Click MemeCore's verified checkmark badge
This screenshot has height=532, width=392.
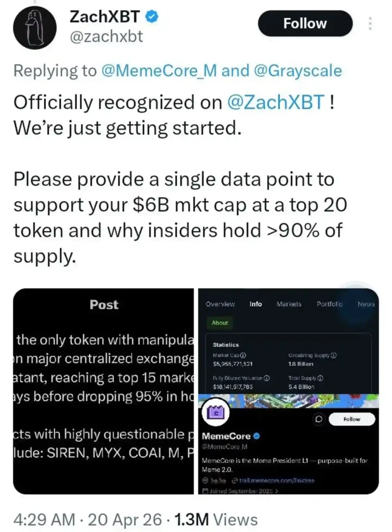click(x=256, y=436)
